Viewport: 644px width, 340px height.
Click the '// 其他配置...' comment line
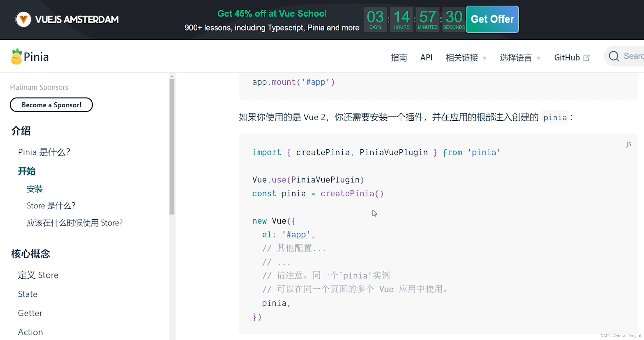[x=294, y=248]
